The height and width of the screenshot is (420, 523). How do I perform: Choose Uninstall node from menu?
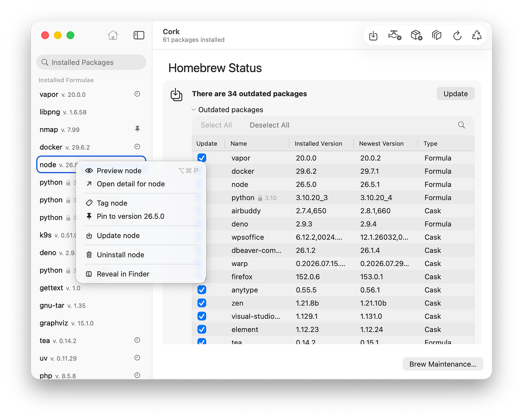[141, 255]
